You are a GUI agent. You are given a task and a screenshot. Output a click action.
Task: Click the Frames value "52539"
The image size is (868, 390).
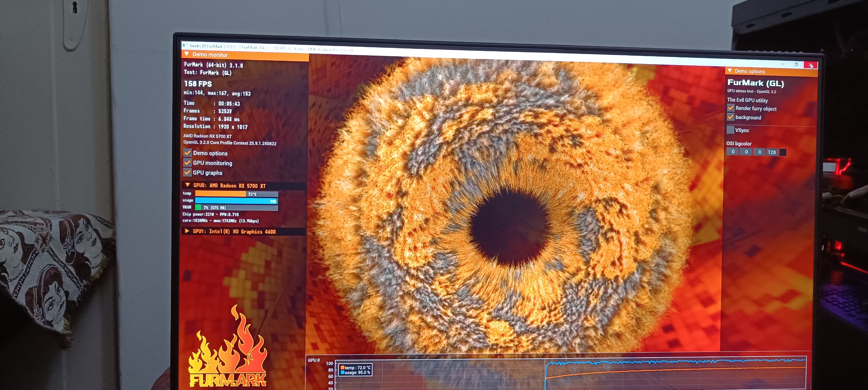click(x=225, y=111)
